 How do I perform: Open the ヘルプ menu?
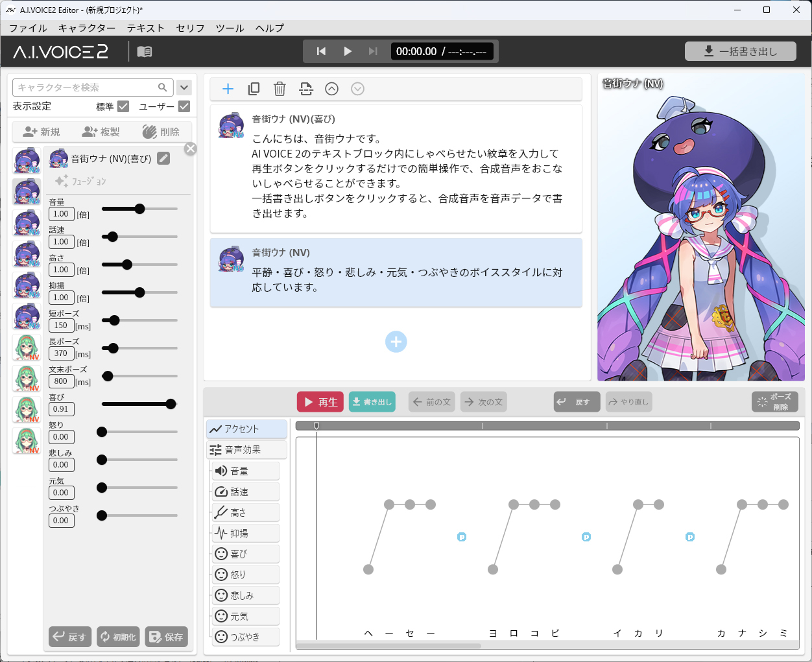click(x=270, y=28)
